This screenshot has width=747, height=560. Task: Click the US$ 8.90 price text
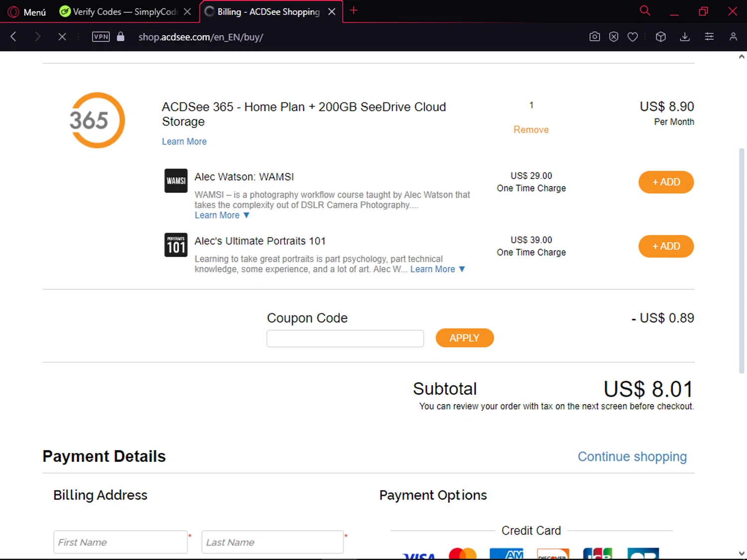tap(667, 107)
